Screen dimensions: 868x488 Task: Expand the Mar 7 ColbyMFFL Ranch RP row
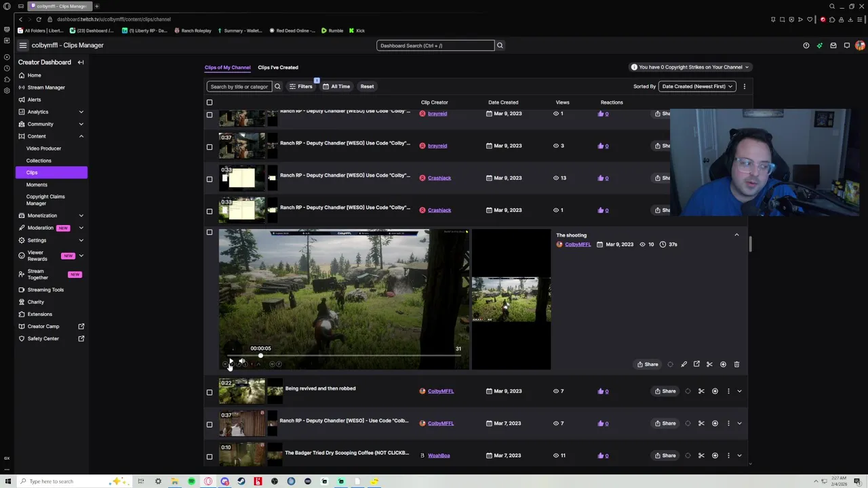click(739, 424)
